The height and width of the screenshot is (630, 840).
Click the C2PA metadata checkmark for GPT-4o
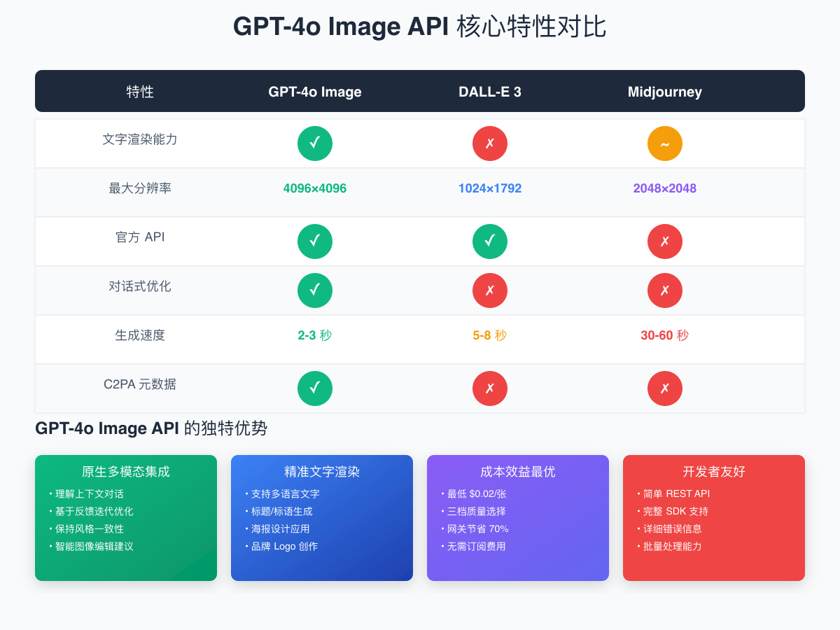[315, 388]
